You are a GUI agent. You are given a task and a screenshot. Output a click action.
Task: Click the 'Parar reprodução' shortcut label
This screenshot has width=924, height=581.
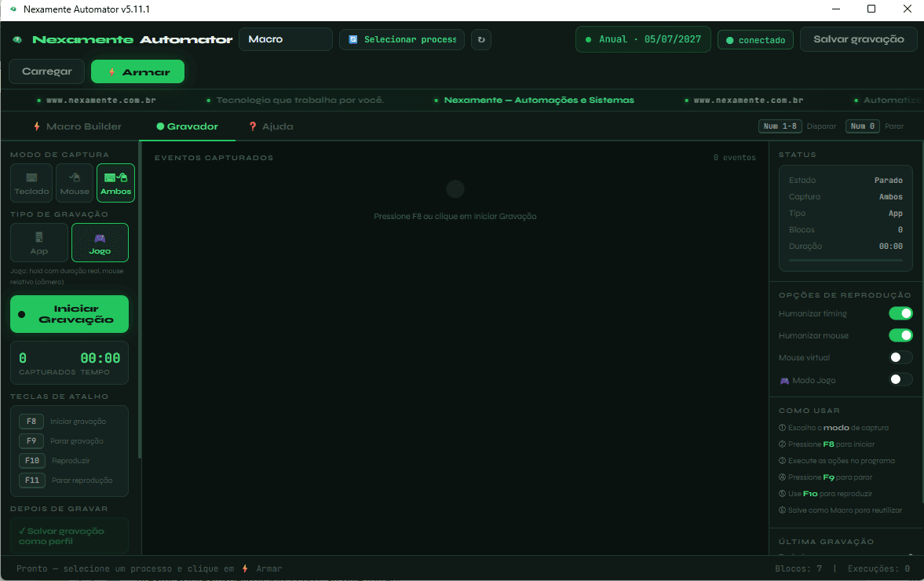point(82,481)
